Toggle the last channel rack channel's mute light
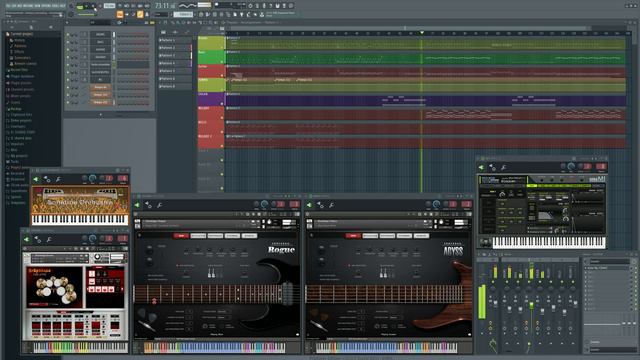Screen dimensions: 640x360 tap(68, 102)
